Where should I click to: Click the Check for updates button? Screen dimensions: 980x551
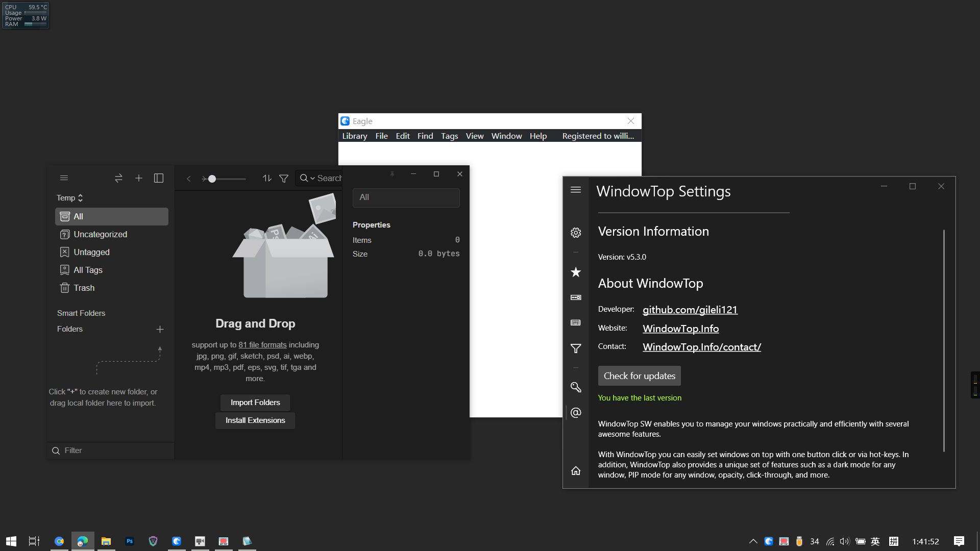tap(639, 375)
